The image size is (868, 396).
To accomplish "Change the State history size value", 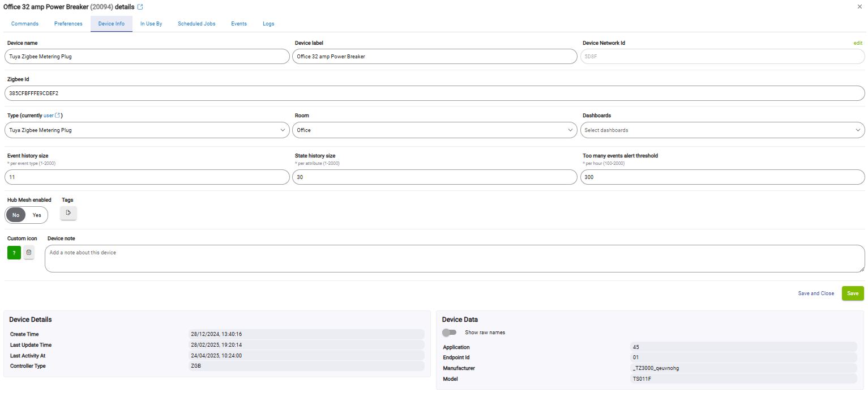I will (x=435, y=177).
